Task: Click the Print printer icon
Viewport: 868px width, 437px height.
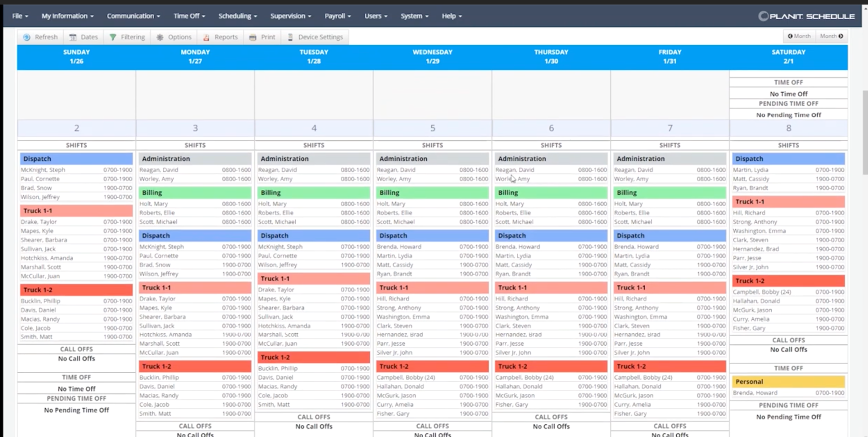Action: 253,37
